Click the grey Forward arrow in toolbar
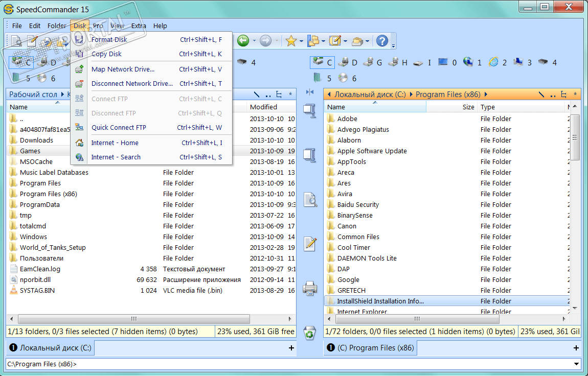The image size is (588, 376). click(x=265, y=40)
